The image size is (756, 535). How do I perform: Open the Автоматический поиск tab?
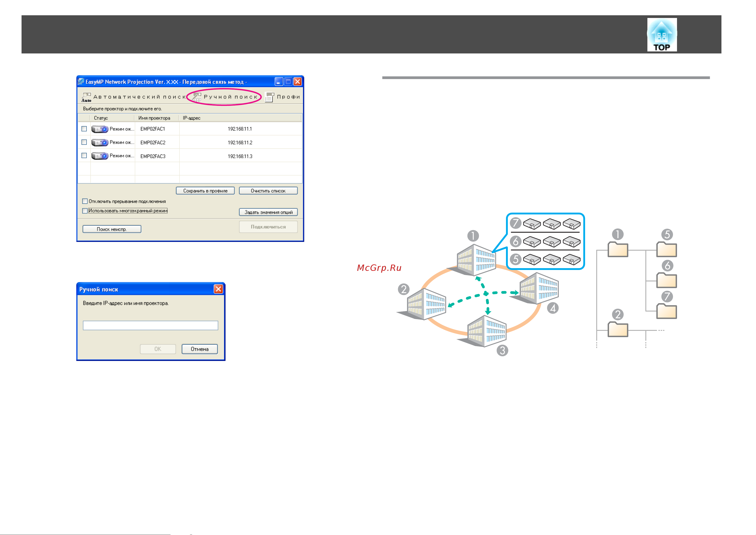click(x=134, y=97)
